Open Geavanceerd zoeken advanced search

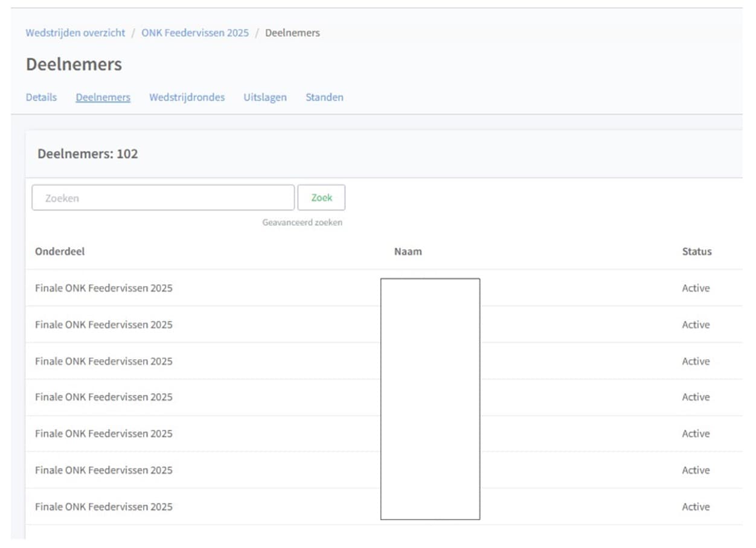pos(302,223)
